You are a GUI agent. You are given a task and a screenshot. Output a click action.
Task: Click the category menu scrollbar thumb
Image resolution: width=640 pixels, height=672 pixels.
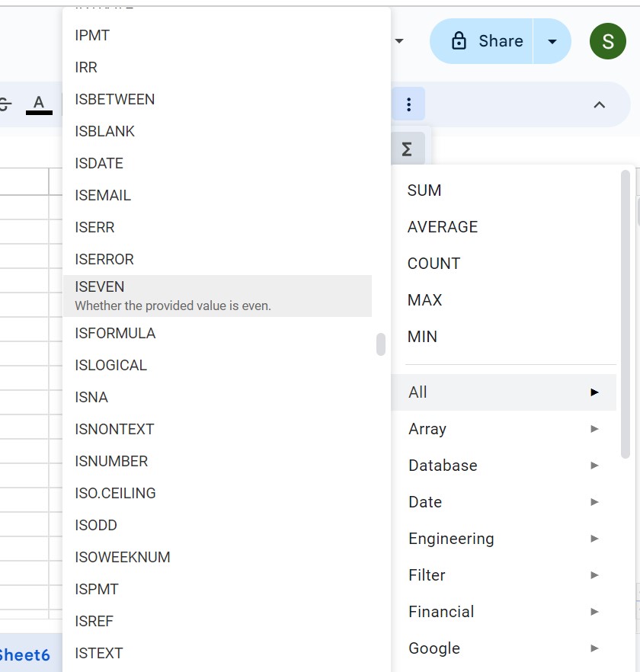coord(626,315)
